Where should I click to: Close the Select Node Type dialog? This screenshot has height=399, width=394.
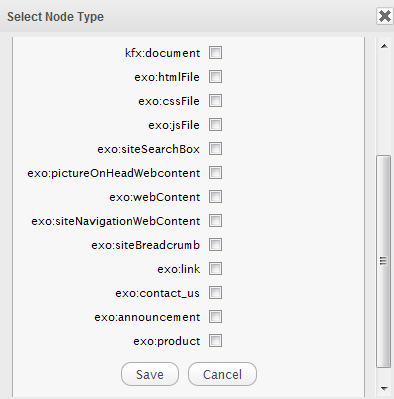pos(385,16)
